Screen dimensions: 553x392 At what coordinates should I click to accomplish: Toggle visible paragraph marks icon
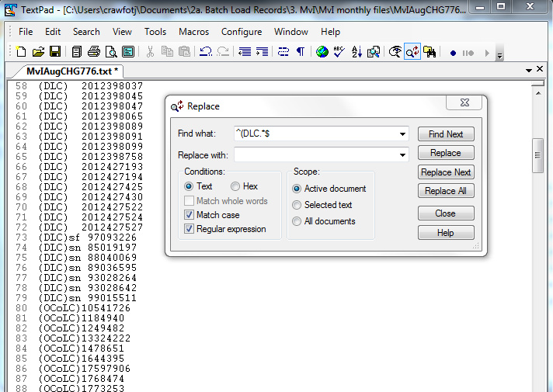coord(300,52)
